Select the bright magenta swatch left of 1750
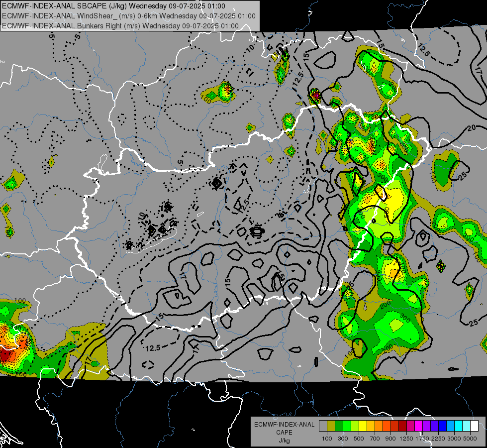 coord(419,426)
